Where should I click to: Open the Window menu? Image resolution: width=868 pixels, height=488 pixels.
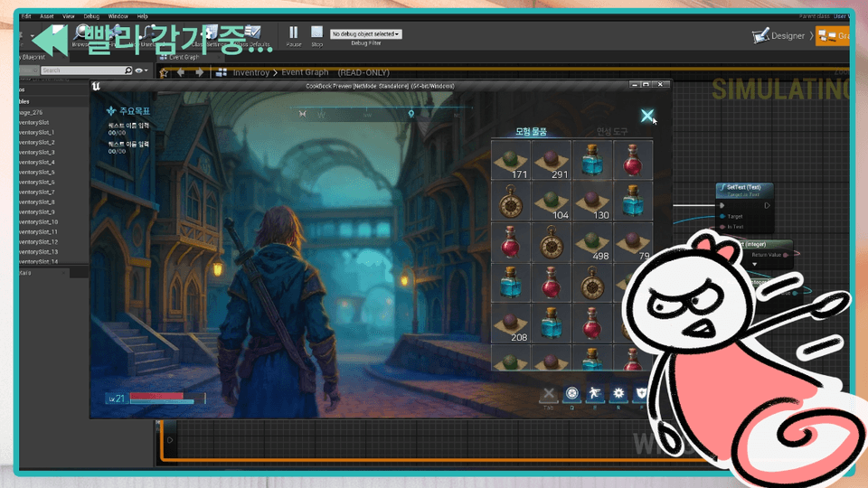(118, 16)
